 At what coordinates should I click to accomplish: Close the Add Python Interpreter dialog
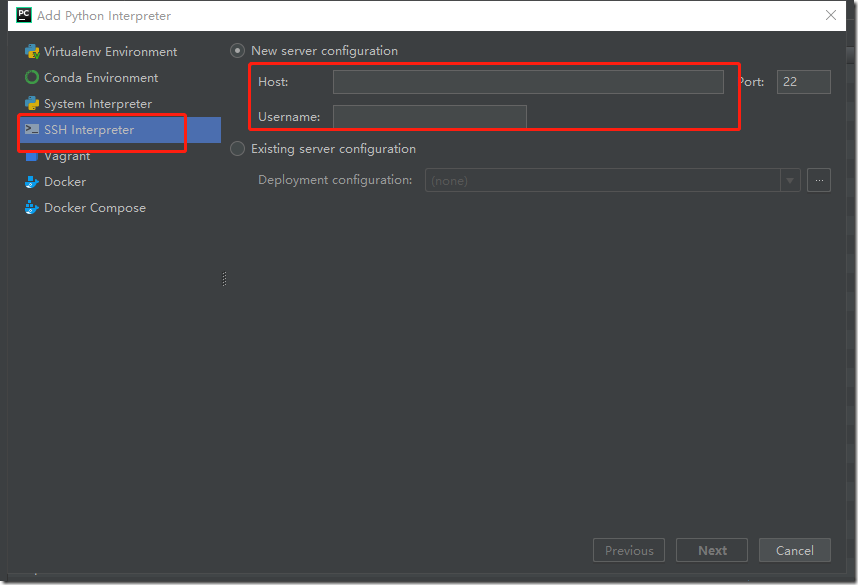coord(831,15)
